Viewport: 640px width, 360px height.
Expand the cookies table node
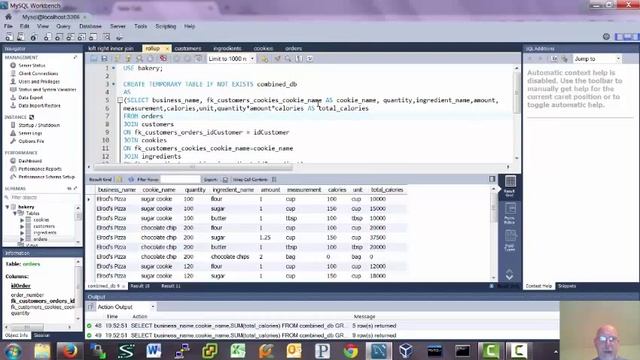(22, 220)
